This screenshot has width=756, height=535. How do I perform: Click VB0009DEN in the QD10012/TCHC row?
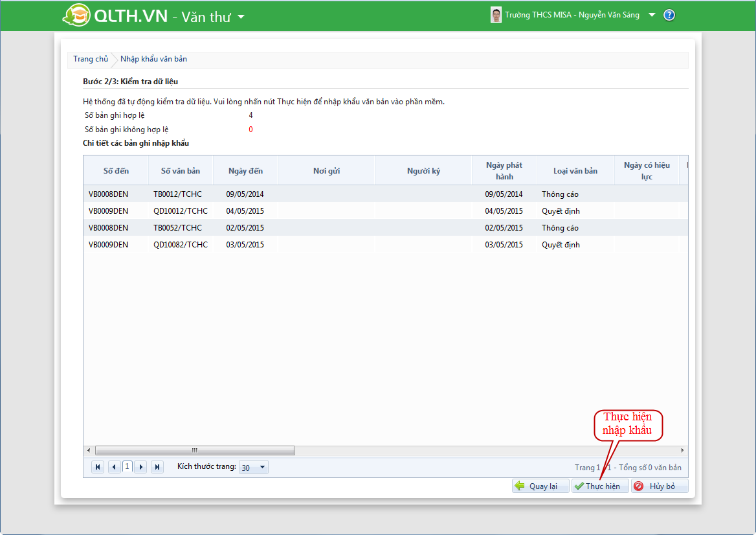pos(109,211)
